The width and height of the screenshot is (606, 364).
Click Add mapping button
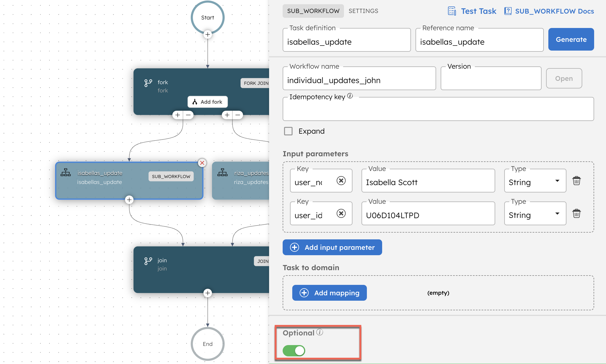coord(330,293)
